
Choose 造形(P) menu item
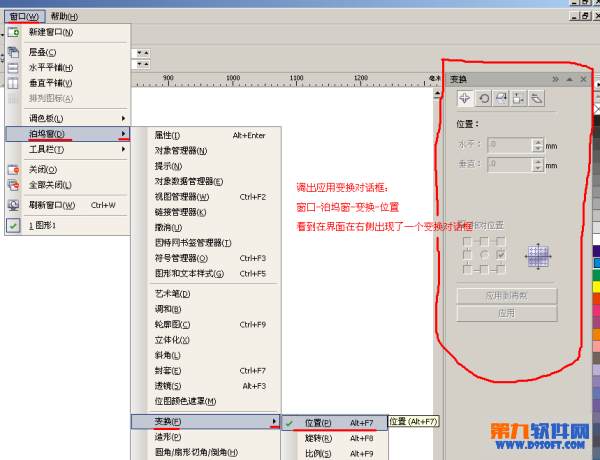click(207, 437)
